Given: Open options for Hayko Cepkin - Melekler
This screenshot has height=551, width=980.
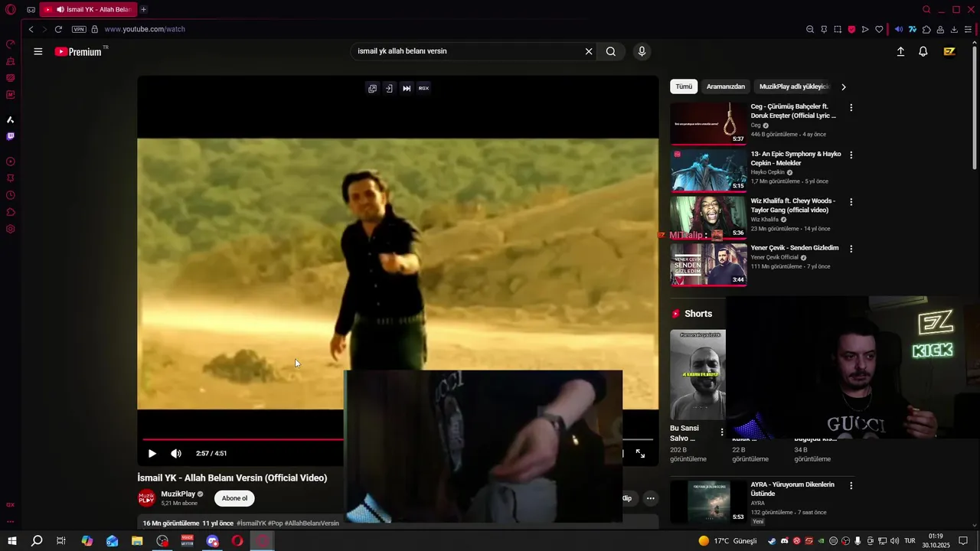Looking at the screenshot, I should pos(851,155).
